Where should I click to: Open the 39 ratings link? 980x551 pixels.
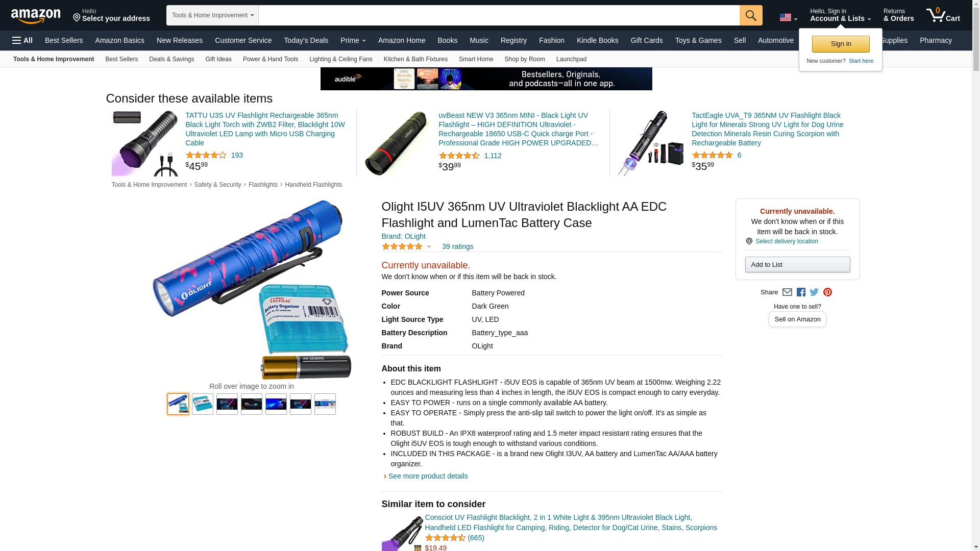click(x=457, y=246)
